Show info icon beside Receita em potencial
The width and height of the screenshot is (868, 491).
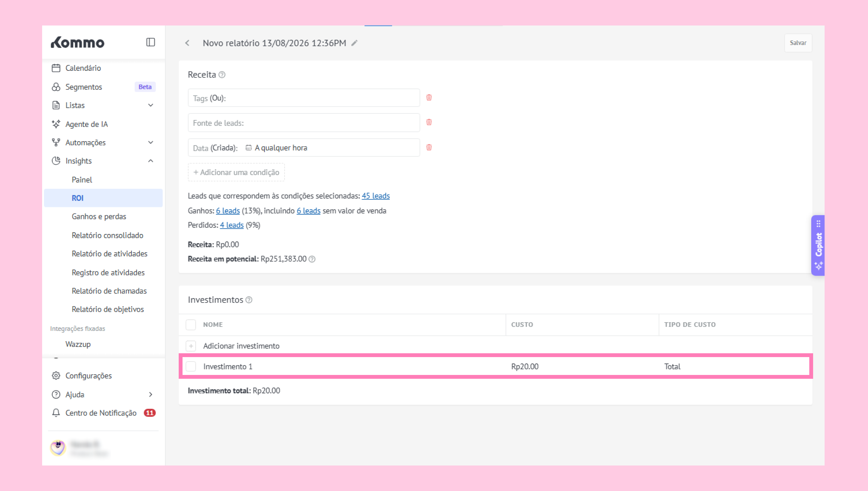pyautogui.click(x=312, y=259)
